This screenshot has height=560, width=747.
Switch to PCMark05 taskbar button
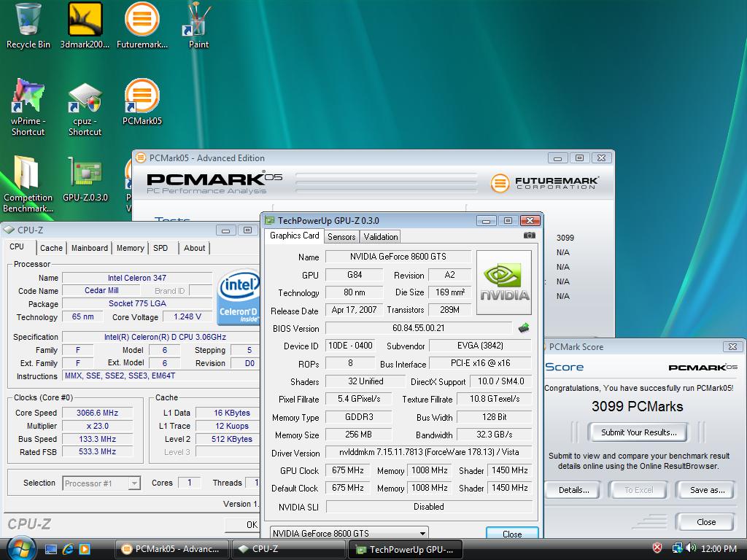[x=172, y=549]
